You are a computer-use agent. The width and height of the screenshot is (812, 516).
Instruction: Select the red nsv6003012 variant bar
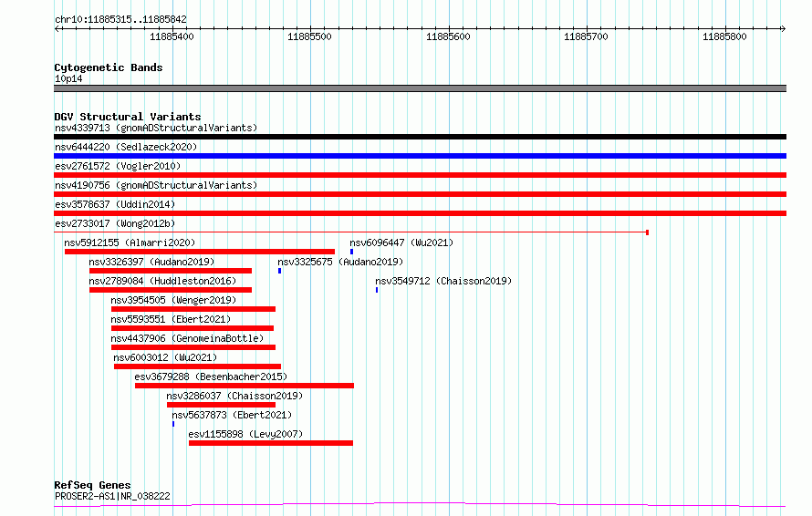tap(197, 366)
